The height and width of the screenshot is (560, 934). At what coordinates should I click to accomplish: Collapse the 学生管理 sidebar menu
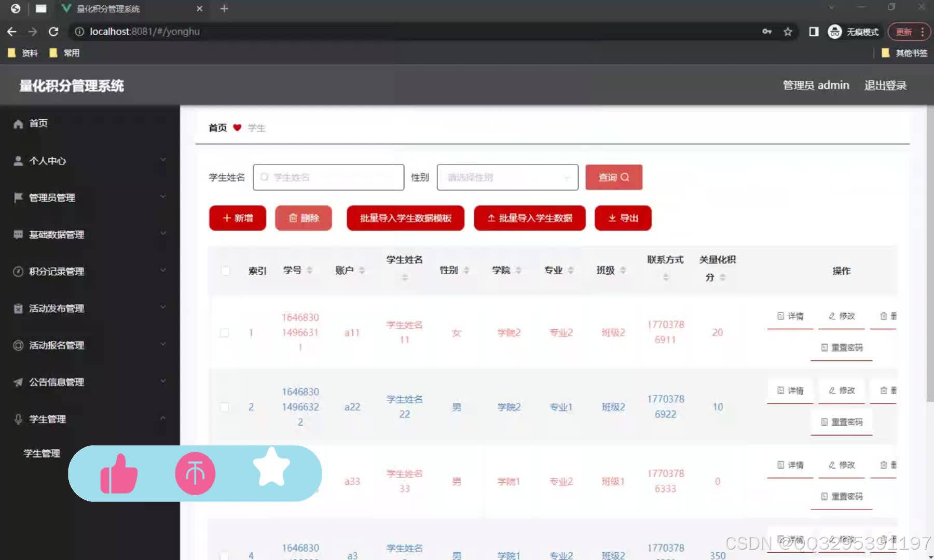coord(163,418)
